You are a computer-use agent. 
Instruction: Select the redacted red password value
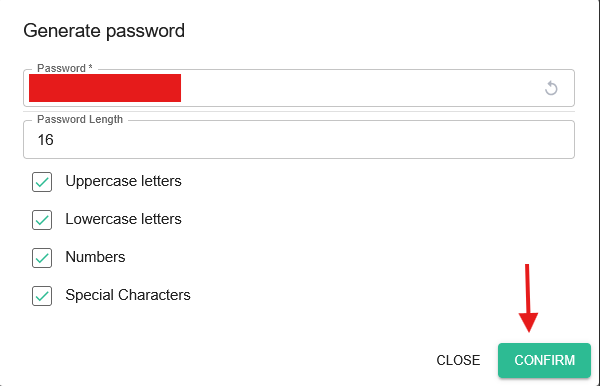point(105,88)
